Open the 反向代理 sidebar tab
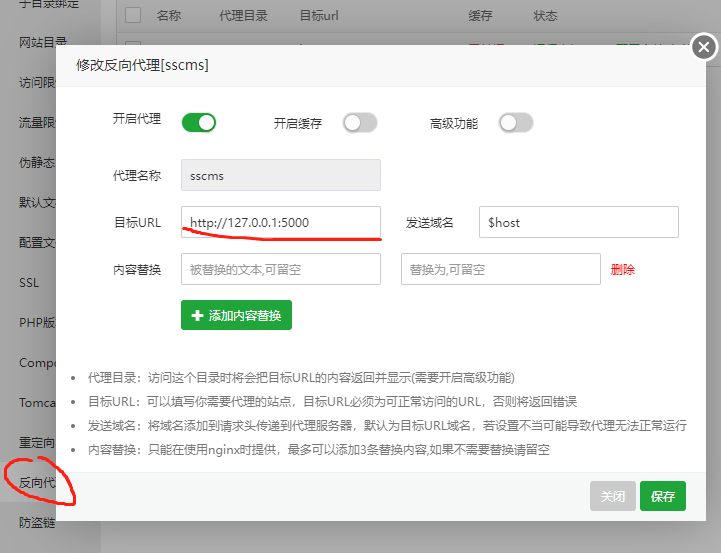The width and height of the screenshot is (721, 553). [x=37, y=483]
